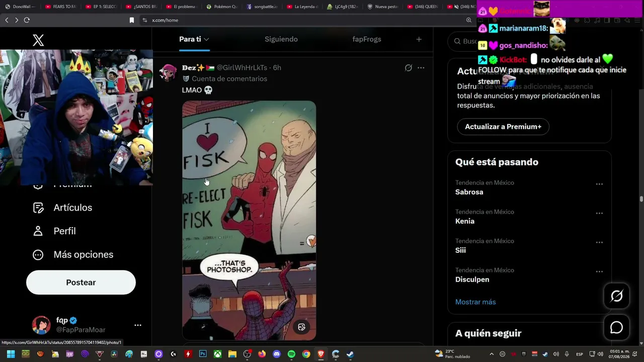This screenshot has height=362, width=644.
Task: Open the Más opciones menu
Action: click(x=73, y=255)
